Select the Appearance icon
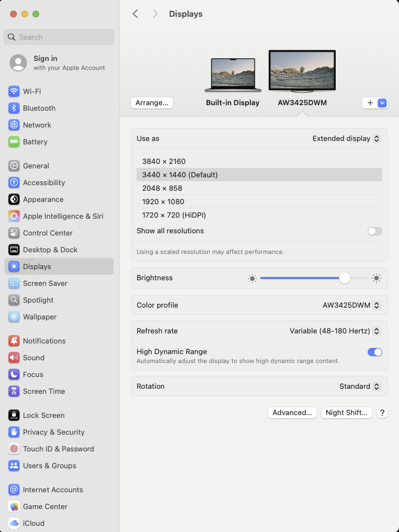This screenshot has height=532, width=399. pos(14,200)
